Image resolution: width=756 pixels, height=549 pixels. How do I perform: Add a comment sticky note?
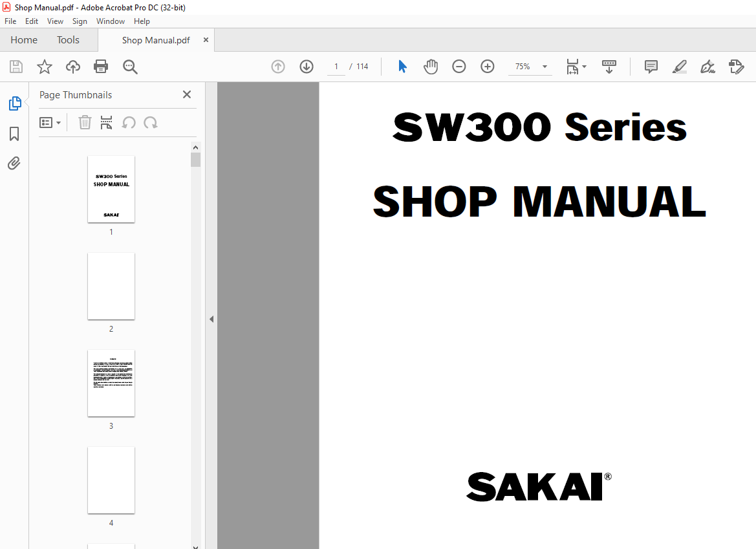(x=651, y=67)
